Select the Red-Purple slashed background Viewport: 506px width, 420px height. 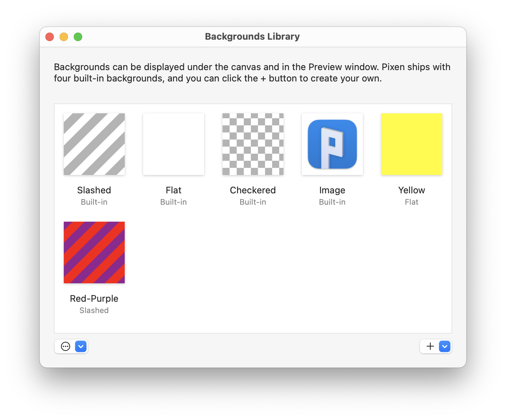pos(94,252)
